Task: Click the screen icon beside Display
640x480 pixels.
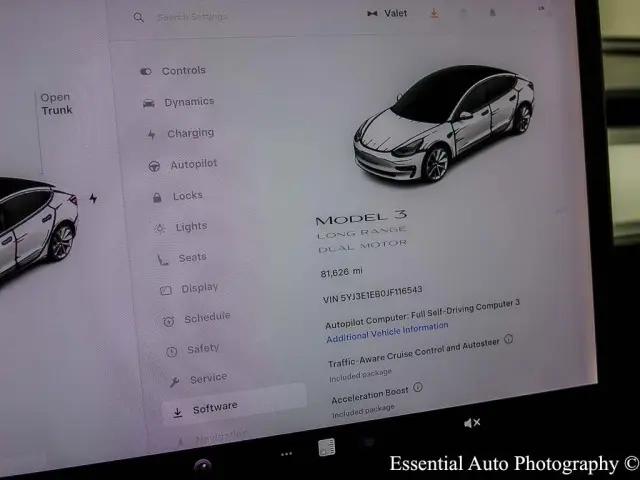Action: pos(166,291)
